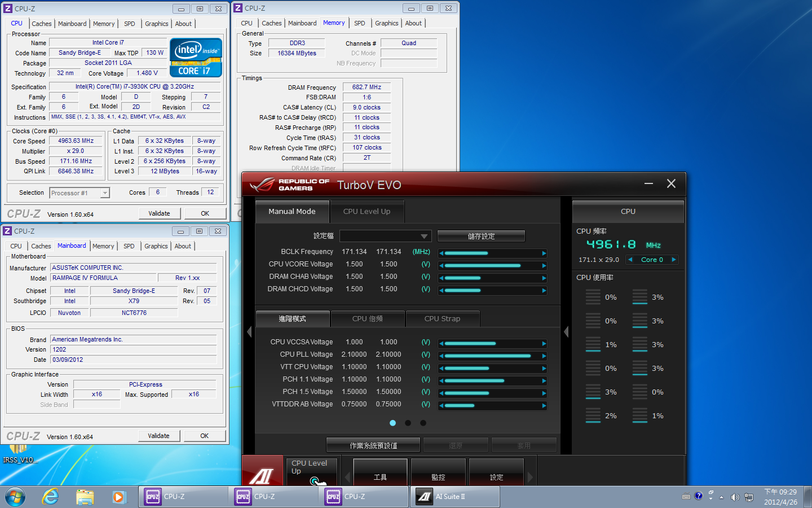Collapse the right CPU panel arrow
The width and height of the screenshot is (812, 508).
(x=566, y=332)
